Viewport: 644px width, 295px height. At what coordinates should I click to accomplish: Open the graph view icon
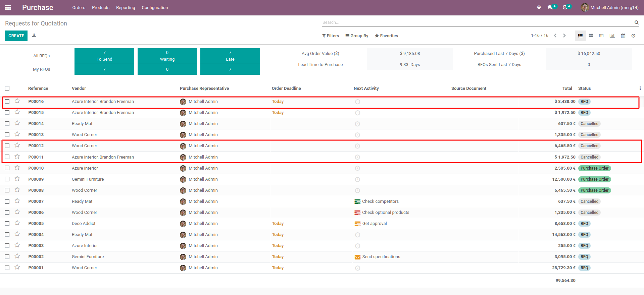612,36
